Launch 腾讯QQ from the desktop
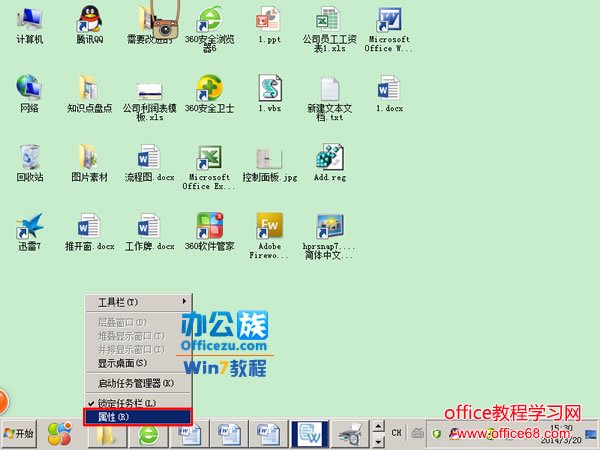The height and width of the screenshot is (450, 600). (x=90, y=26)
